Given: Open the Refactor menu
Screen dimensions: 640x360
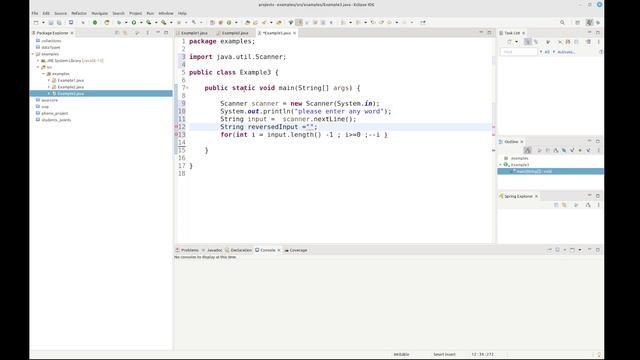Looking at the screenshot, I should click(79, 13).
